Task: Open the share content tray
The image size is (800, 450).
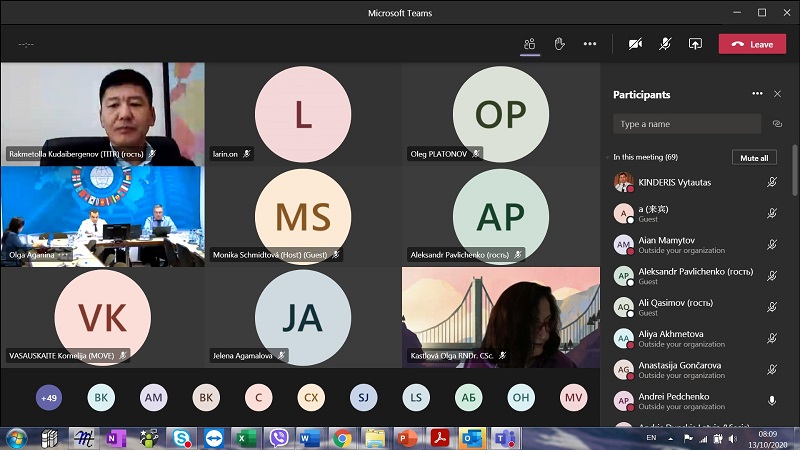Action: coord(696,44)
